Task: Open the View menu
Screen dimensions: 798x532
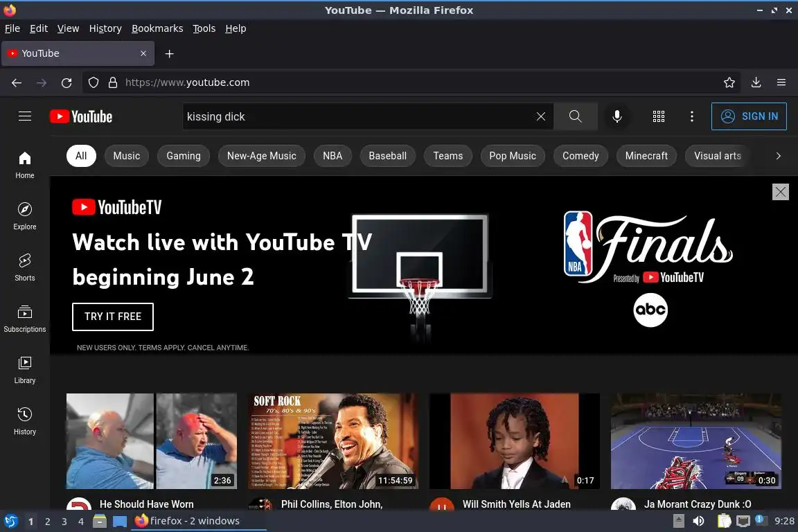Action: coord(68,28)
